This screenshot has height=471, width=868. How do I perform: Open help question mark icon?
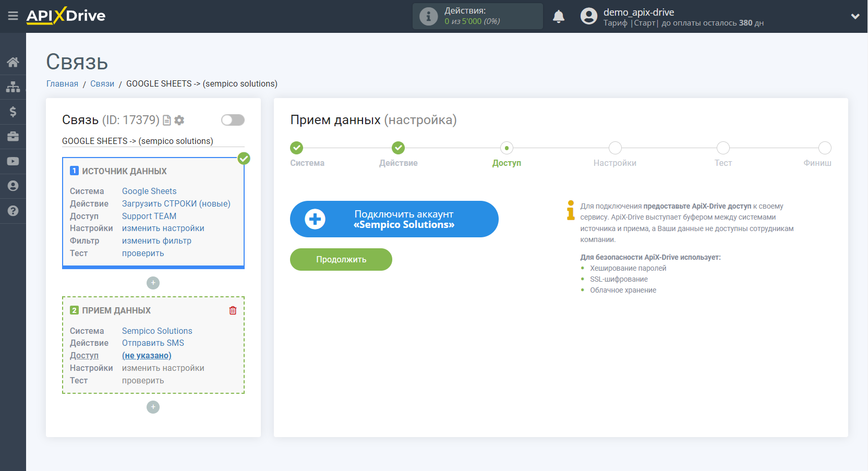pos(13,211)
